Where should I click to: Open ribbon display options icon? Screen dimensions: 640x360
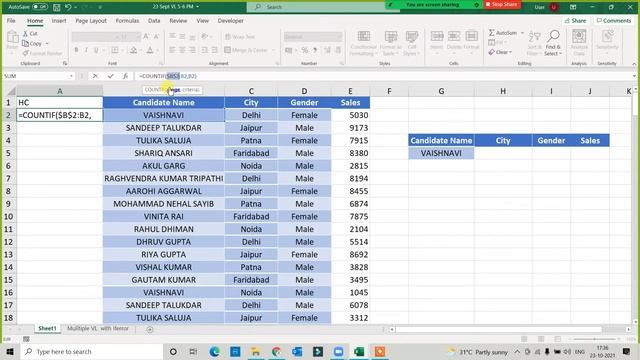pyautogui.click(x=573, y=7)
